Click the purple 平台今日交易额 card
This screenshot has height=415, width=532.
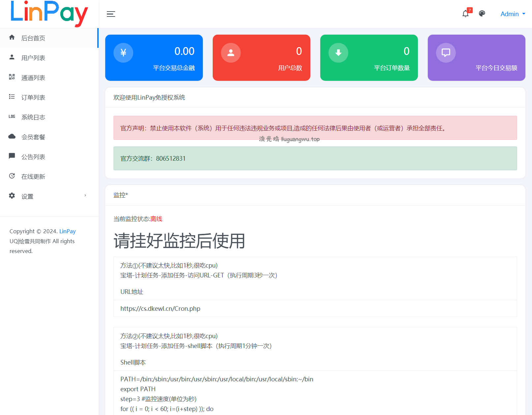(476, 58)
